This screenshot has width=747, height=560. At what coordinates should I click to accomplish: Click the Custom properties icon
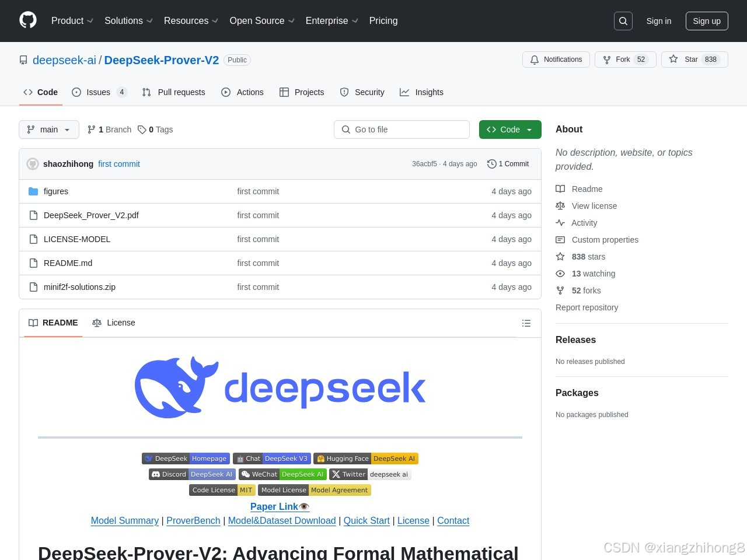pos(560,240)
